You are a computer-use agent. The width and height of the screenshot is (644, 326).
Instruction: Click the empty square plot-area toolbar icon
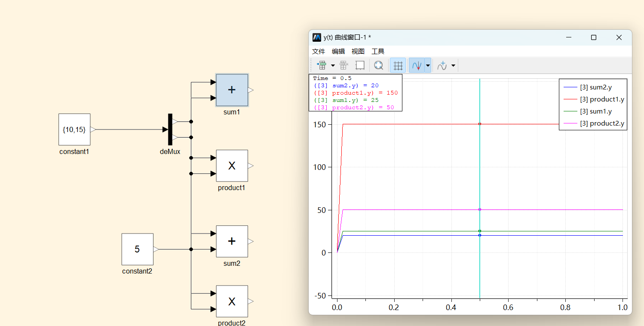(360, 65)
